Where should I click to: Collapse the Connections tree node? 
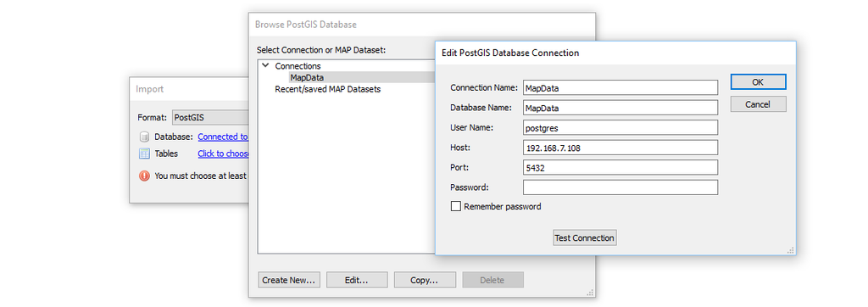click(265, 65)
